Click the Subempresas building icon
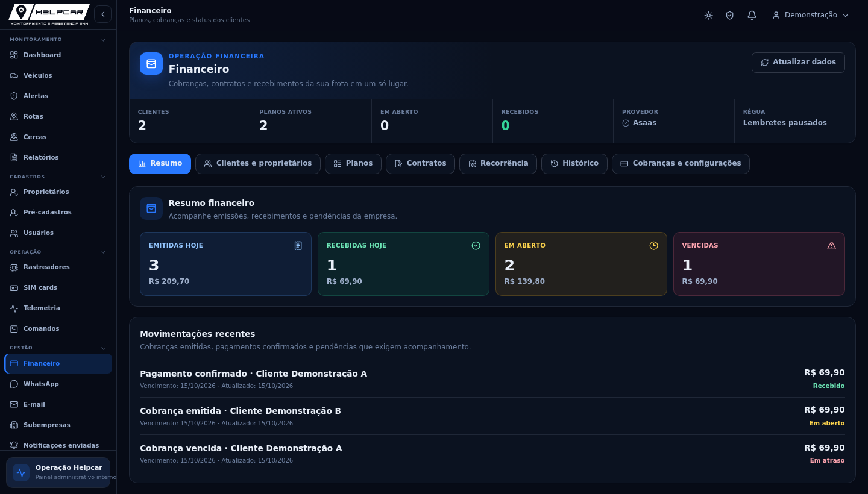The width and height of the screenshot is (868, 494). pyautogui.click(x=14, y=425)
